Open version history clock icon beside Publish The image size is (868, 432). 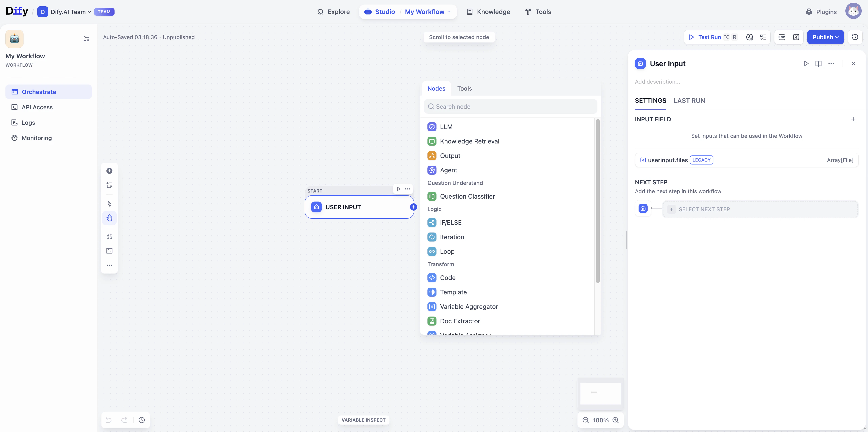(x=855, y=37)
